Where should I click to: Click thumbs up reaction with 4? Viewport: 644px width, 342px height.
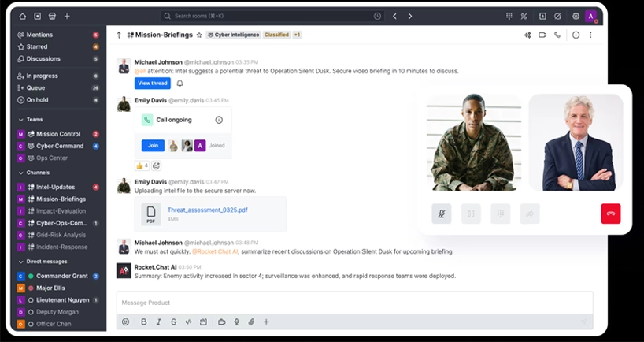(x=142, y=166)
